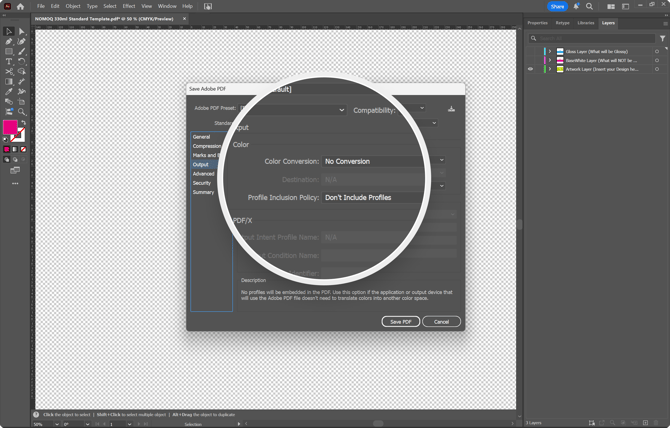
Task: Open the Color Conversion dropdown
Action: [380, 161]
